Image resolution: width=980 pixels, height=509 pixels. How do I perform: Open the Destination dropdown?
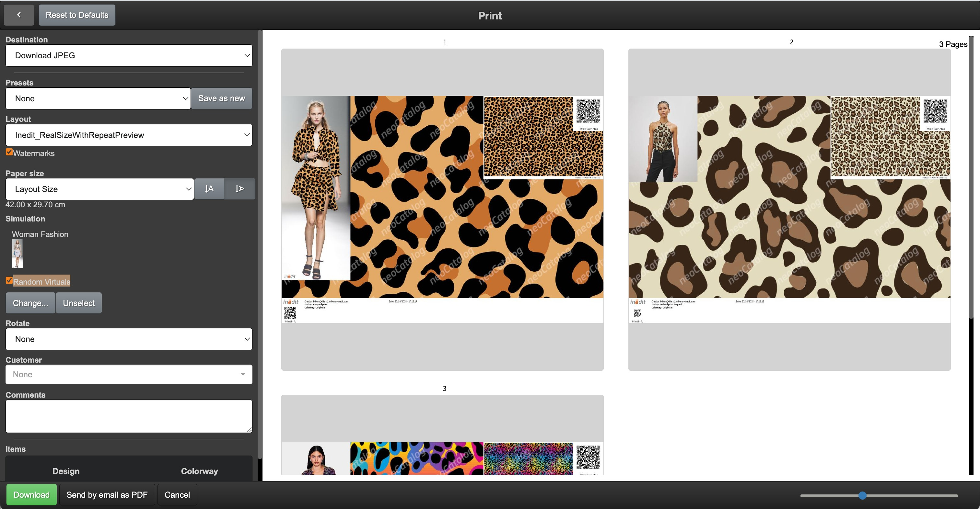pos(129,55)
